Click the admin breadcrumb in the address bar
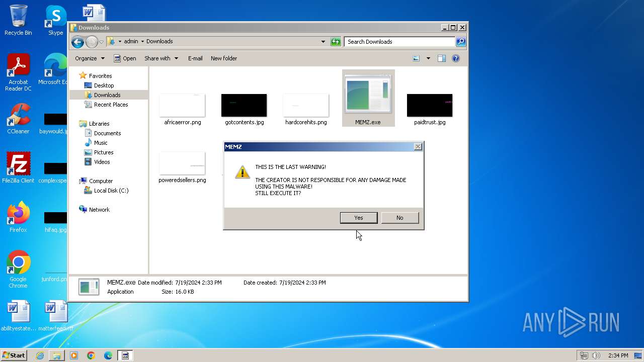The width and height of the screenshot is (644, 362). coord(131,42)
